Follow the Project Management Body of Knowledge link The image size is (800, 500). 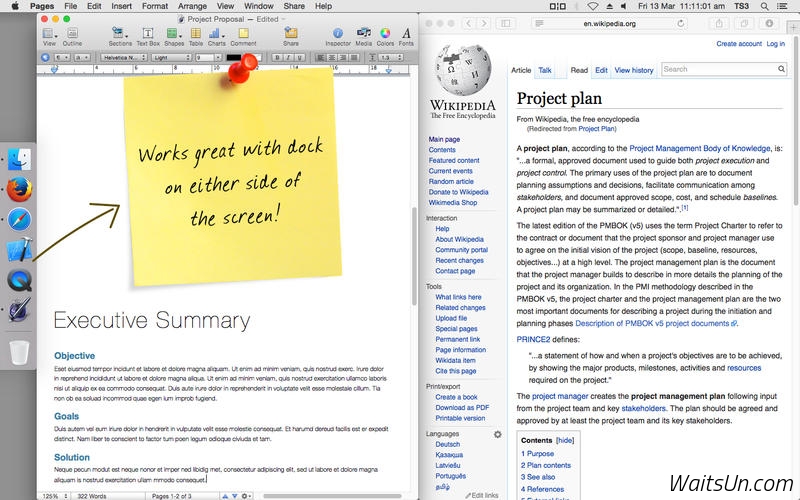click(699, 148)
